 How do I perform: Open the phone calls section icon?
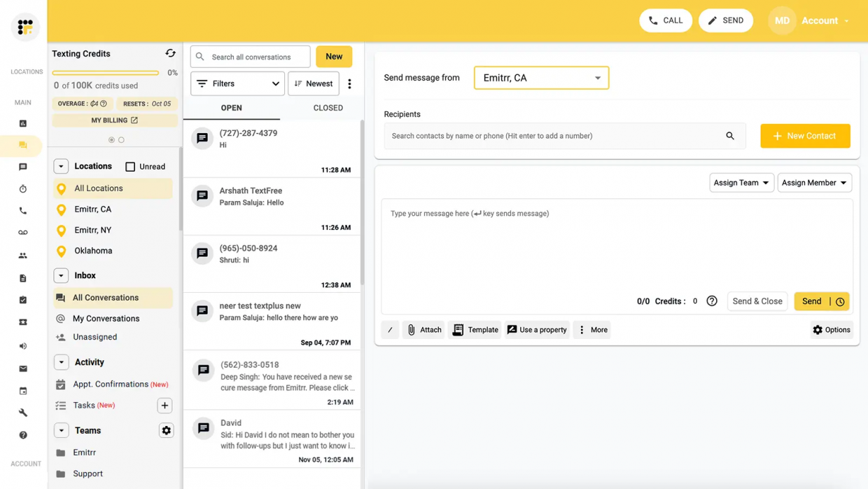(x=23, y=210)
